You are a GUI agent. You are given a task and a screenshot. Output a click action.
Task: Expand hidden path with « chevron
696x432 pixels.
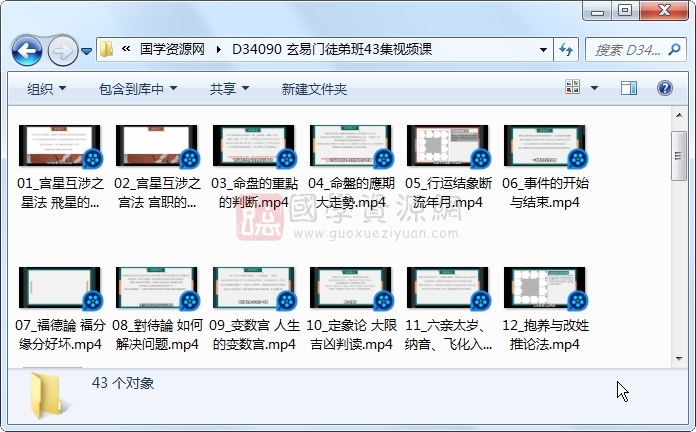(x=126, y=49)
